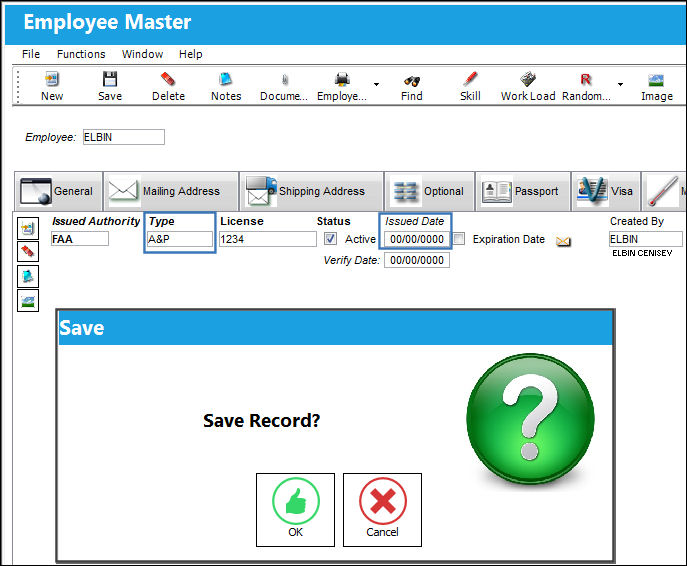Viewport: 687px width, 566px height.
Task: Click the Issued Authority field FAA
Action: point(80,239)
